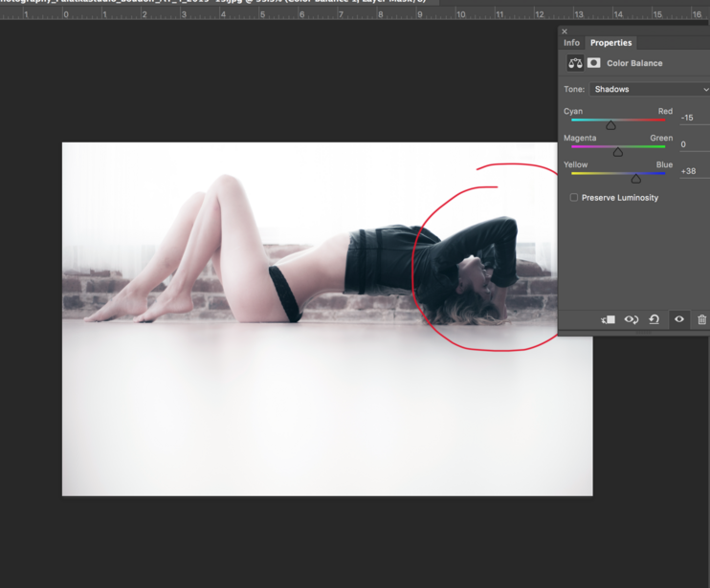Click the Magenta-Green value field showing 0
This screenshot has width=710, height=588.
click(x=695, y=144)
